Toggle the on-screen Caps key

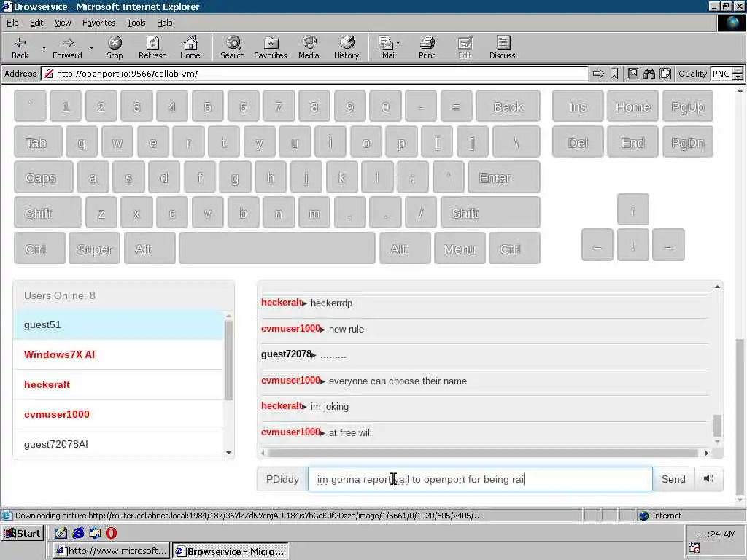pos(44,177)
